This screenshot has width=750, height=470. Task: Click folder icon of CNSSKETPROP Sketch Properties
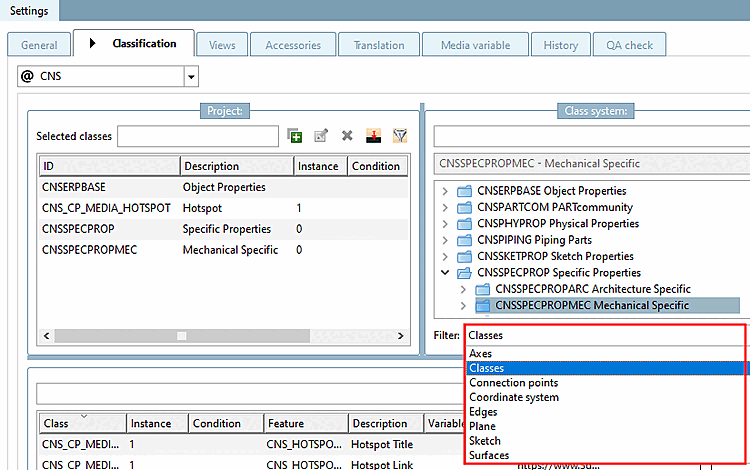[x=464, y=257]
